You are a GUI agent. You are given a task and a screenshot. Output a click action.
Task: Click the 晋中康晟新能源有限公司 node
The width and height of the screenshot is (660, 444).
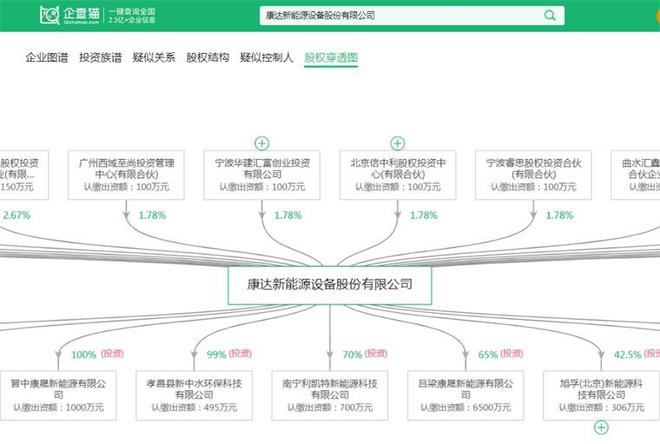pyautogui.click(x=58, y=395)
